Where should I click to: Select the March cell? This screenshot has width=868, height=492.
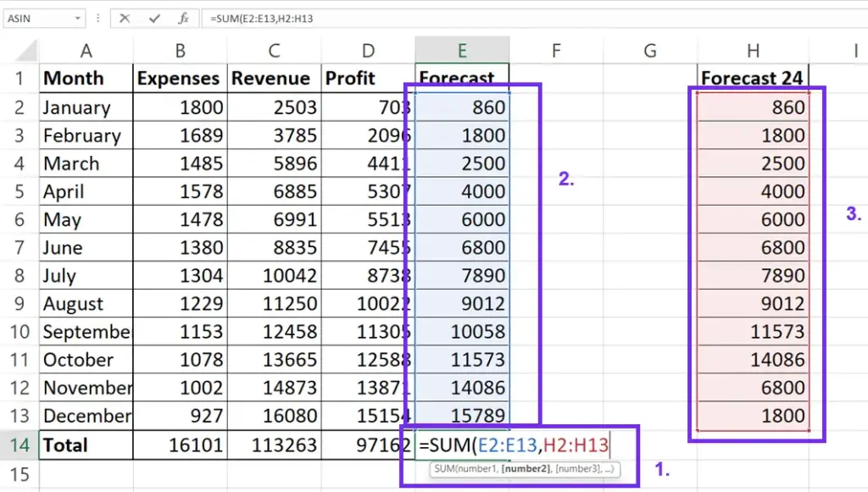[86, 163]
